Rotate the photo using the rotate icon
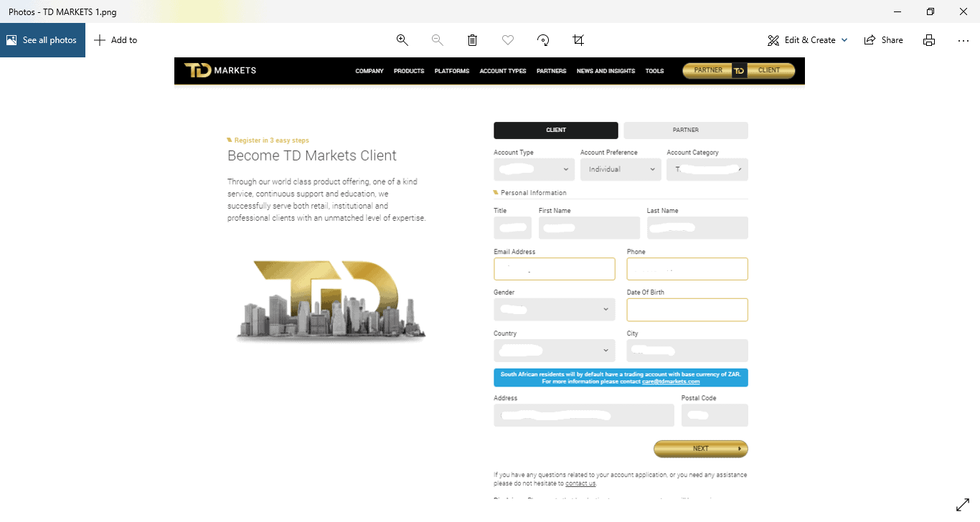This screenshot has width=980, height=522. click(x=543, y=40)
